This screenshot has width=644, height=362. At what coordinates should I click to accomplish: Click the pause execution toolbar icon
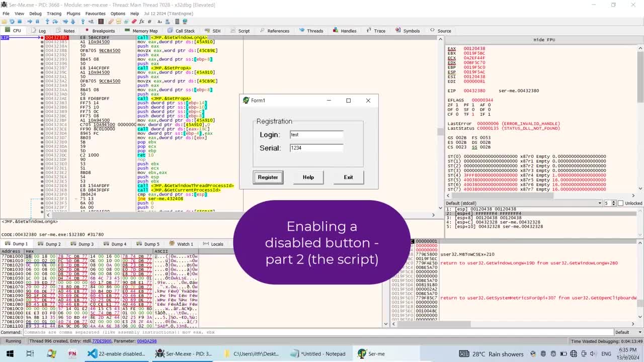click(37, 22)
